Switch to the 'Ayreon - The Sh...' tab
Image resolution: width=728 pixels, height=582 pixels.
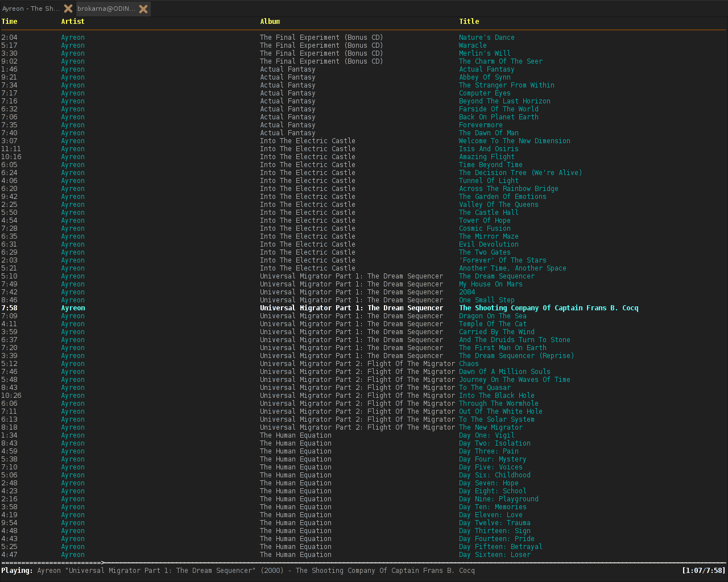coord(31,9)
